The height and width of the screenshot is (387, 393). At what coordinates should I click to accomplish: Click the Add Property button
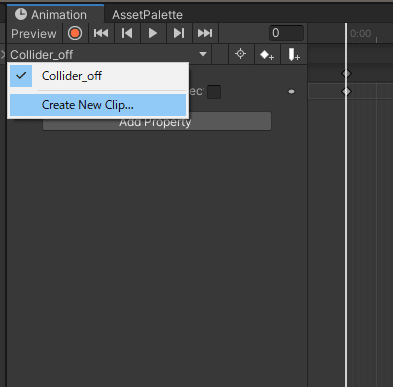[157, 122]
